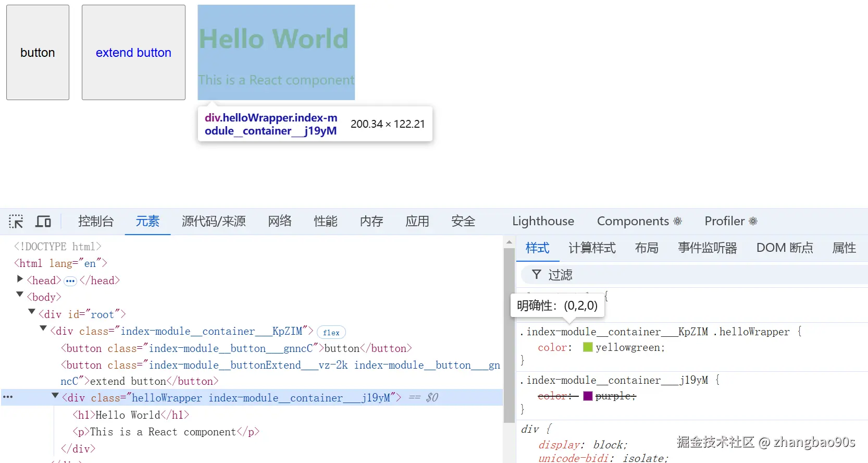
Task: Select the p This is a React component line
Action: (x=166, y=432)
